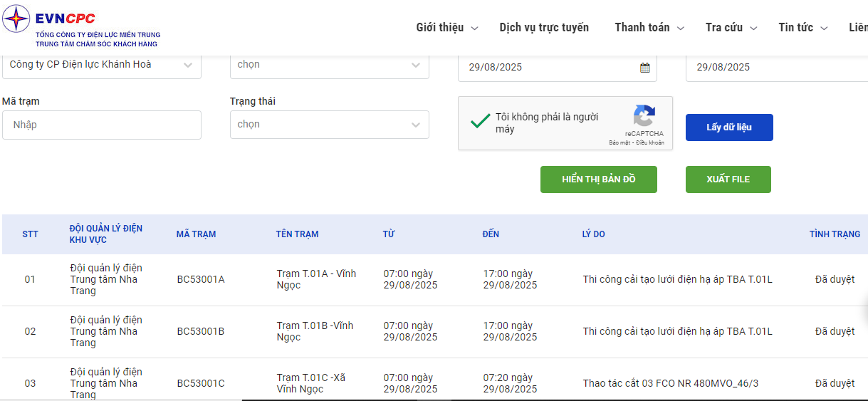Open Dịch vụ trực tuyến menu item
868x401 pixels.
544,28
